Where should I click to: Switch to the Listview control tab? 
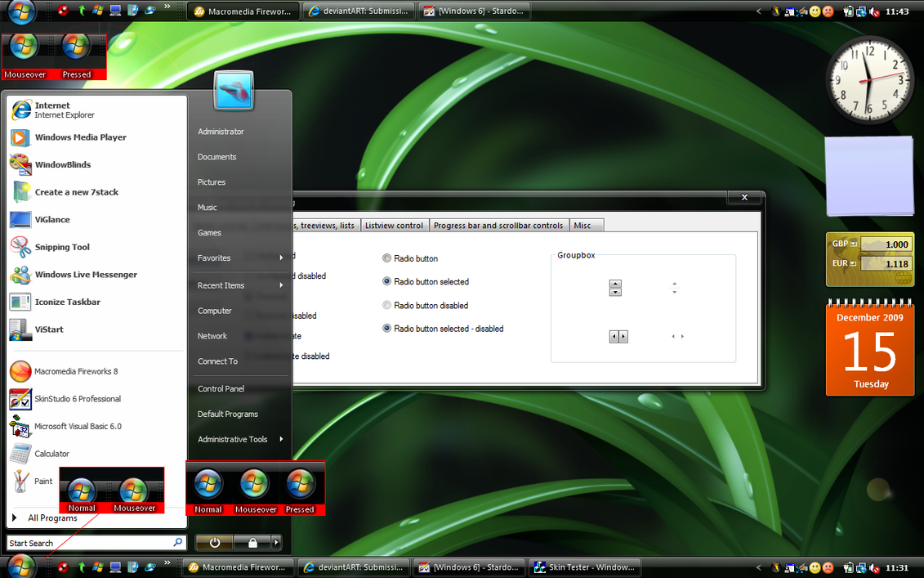tap(394, 226)
